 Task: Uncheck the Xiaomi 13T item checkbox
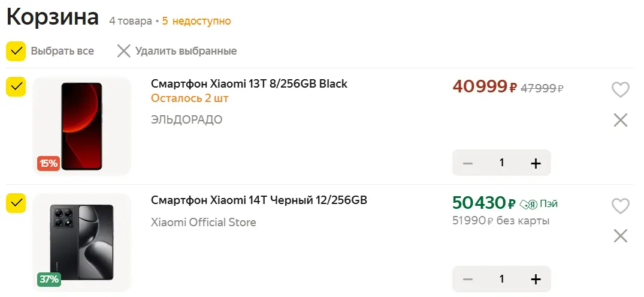pyautogui.click(x=16, y=86)
